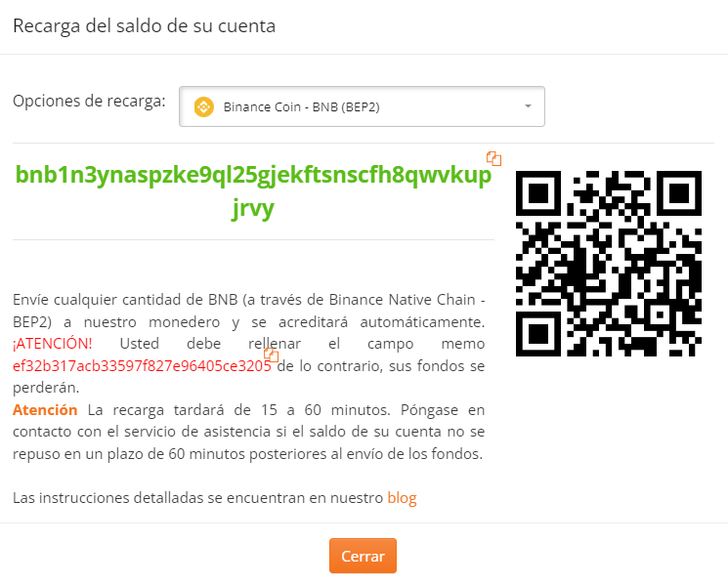Copy the BNB wallet address using the copy icon
The width and height of the screenshot is (728, 585).
point(494,158)
